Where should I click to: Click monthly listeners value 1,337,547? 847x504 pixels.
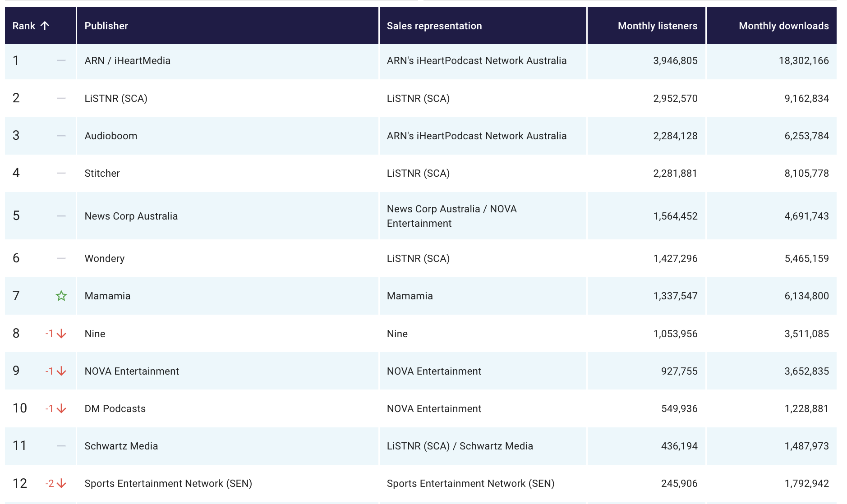(675, 296)
